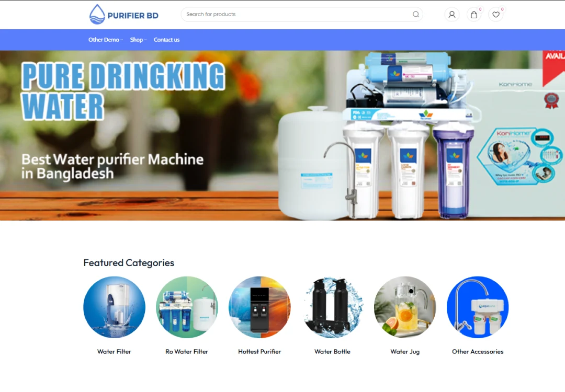Click the Purifier BD water drop logo

tap(97, 15)
